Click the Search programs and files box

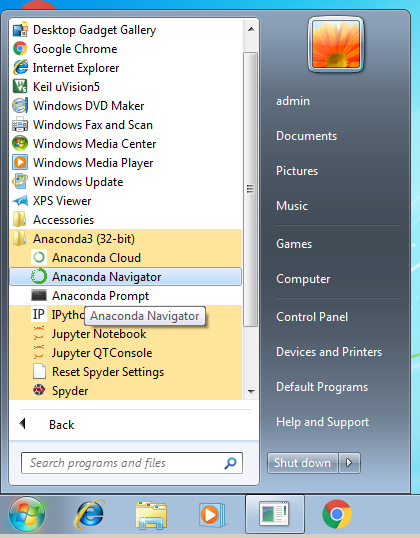132,463
